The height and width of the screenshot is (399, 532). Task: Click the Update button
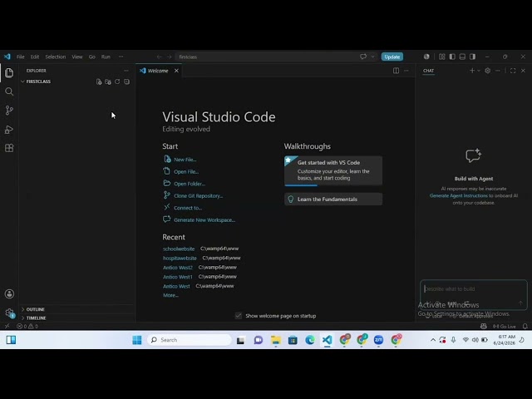click(x=392, y=57)
